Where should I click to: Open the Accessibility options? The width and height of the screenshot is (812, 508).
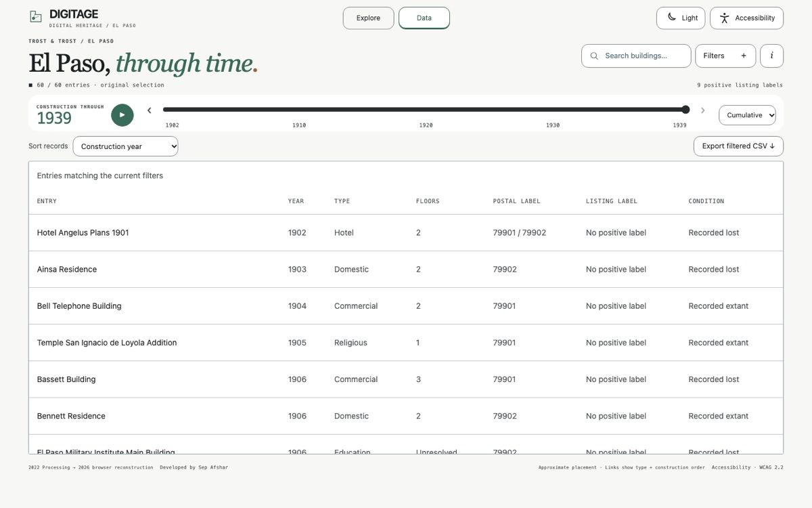746,18
